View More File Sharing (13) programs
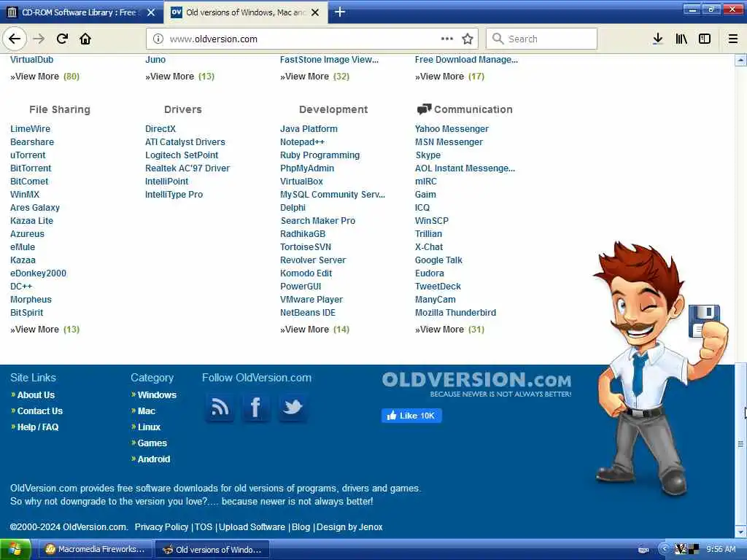This screenshot has width=747, height=560. point(44,330)
